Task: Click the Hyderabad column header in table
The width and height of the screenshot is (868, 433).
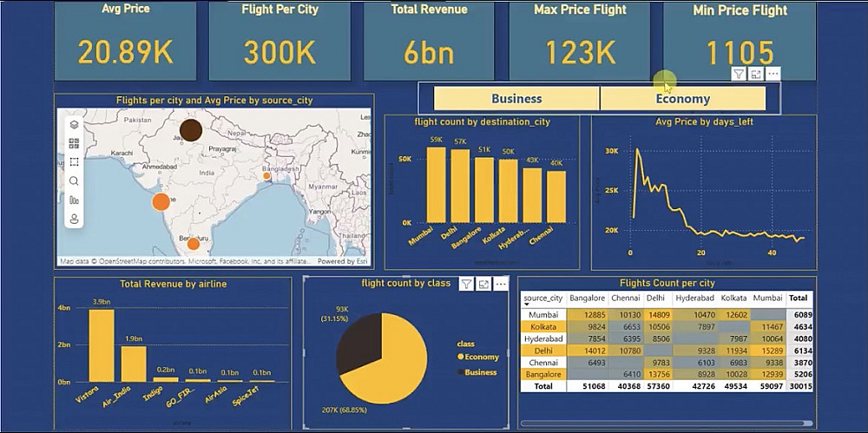Action: [695, 298]
